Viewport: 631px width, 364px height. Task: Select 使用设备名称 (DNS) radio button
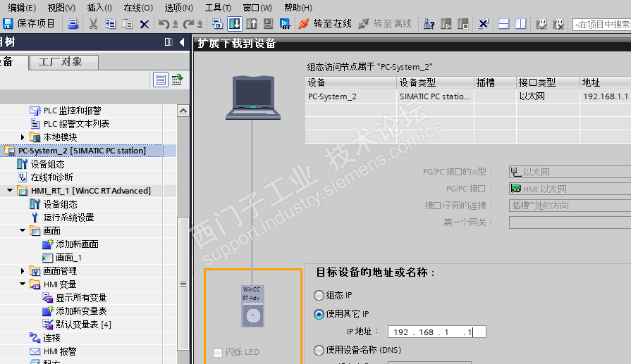[x=319, y=350]
